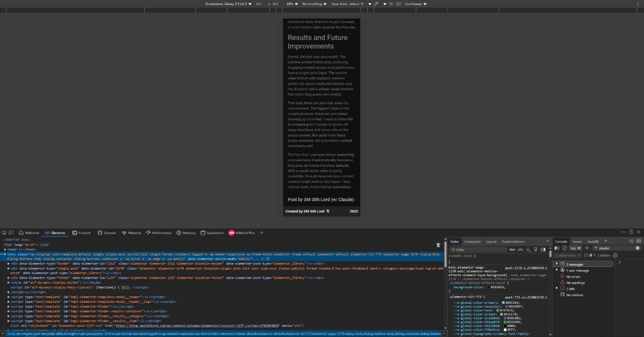Open the 89% zoom dropdown
Viewport: 644px width, 337px height.
292,4
